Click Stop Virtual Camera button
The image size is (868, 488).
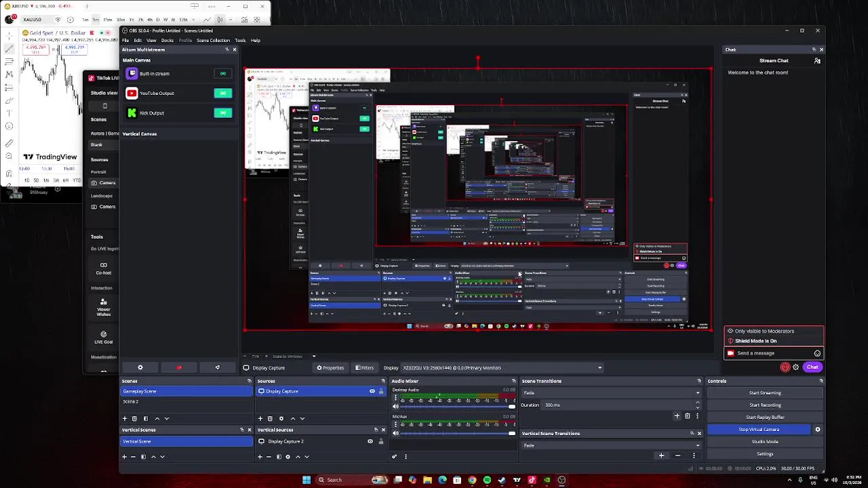click(759, 429)
